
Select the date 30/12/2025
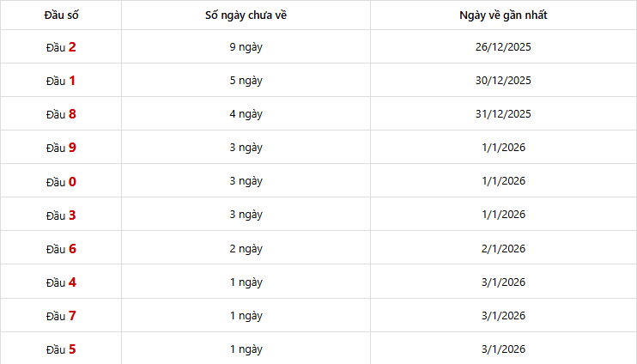[x=503, y=81]
